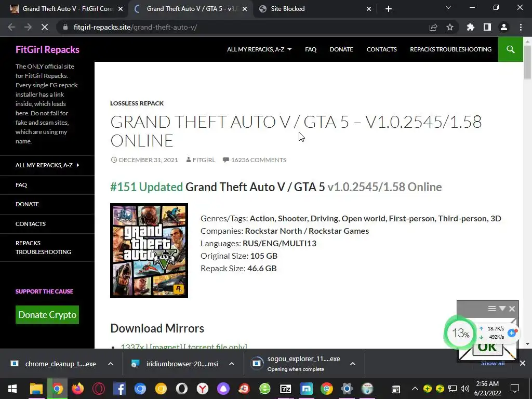Open options arrow for iridiumbrowser-20....msi download
The height and width of the screenshot is (399, 532).
point(232,364)
